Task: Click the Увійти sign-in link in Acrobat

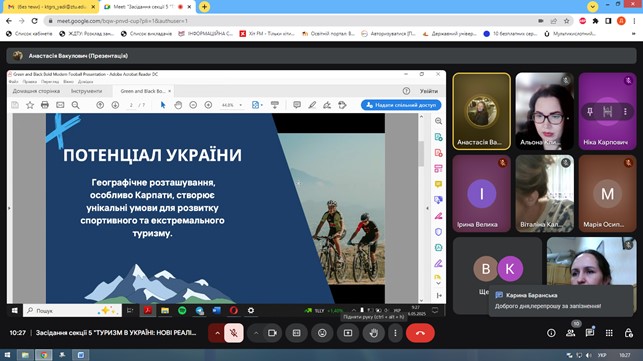Action: pyautogui.click(x=429, y=91)
